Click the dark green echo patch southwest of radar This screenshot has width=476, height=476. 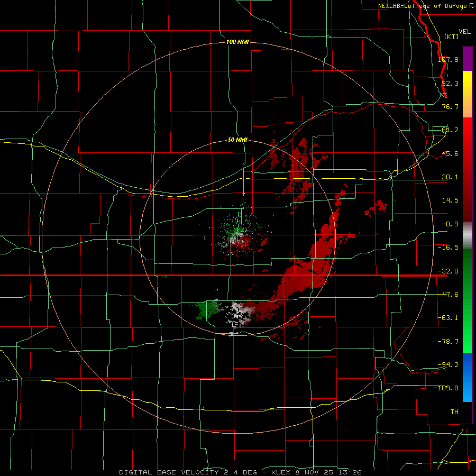click(x=208, y=309)
